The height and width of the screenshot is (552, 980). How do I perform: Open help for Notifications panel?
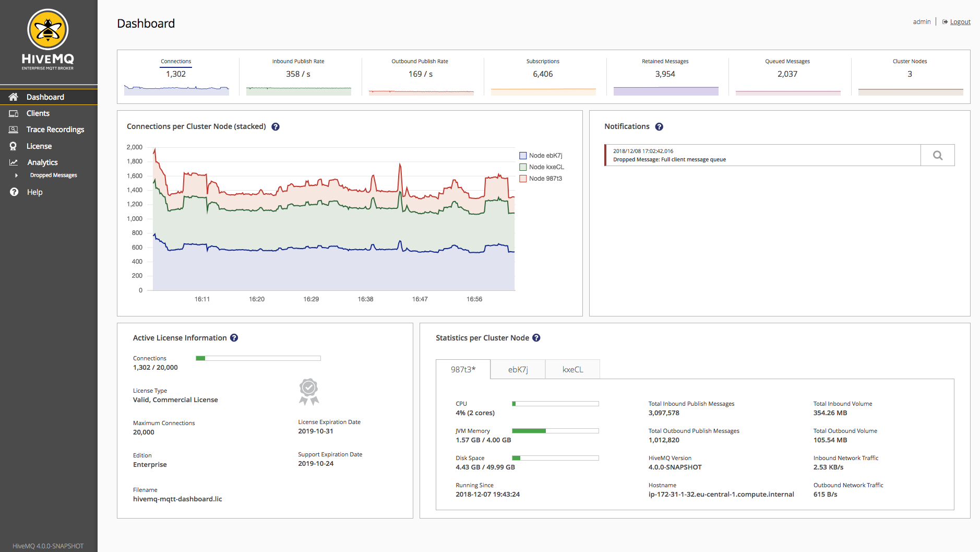[x=659, y=127]
